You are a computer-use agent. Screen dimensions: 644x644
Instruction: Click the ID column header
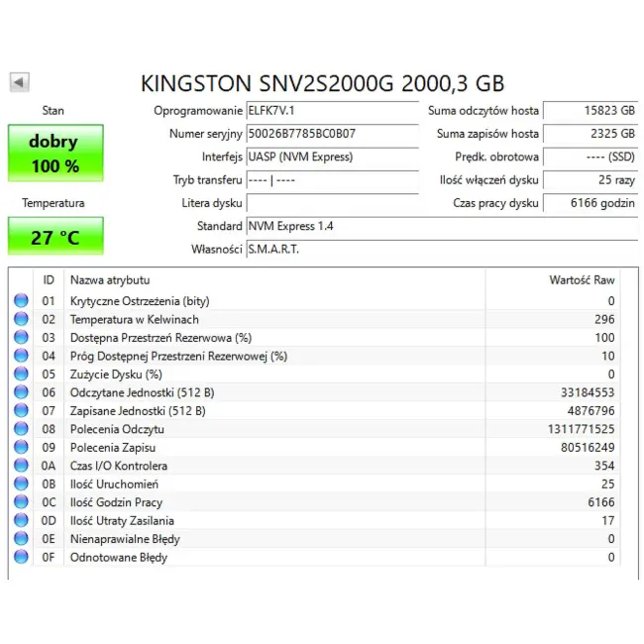pos(49,280)
